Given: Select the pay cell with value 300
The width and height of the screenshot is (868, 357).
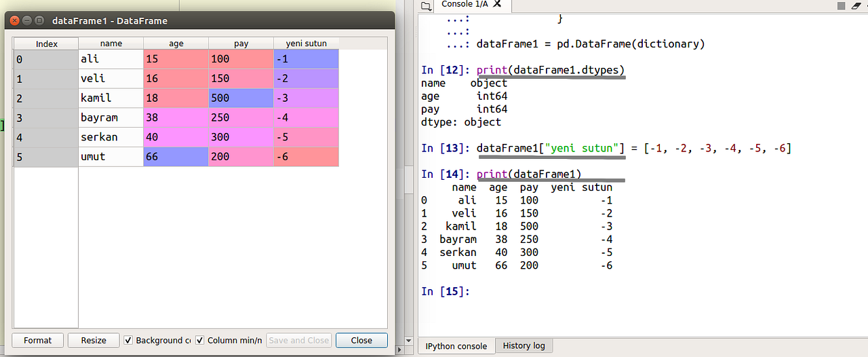Looking at the screenshot, I should (241, 137).
